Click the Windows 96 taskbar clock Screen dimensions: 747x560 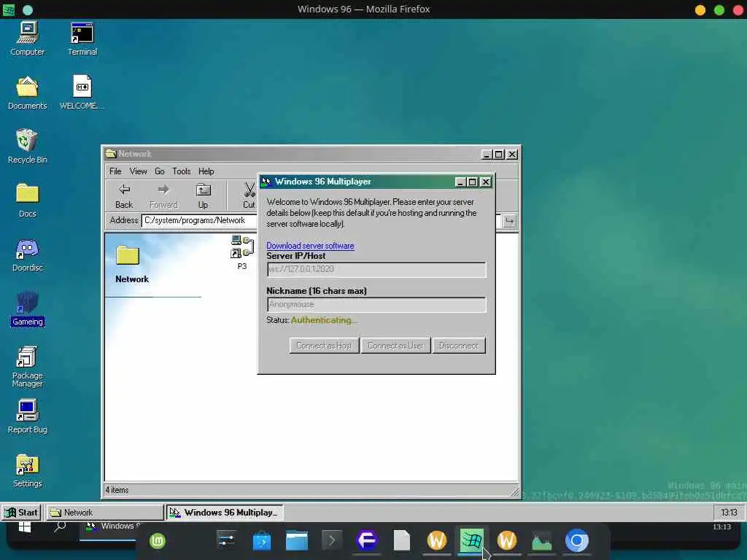pyautogui.click(x=729, y=513)
